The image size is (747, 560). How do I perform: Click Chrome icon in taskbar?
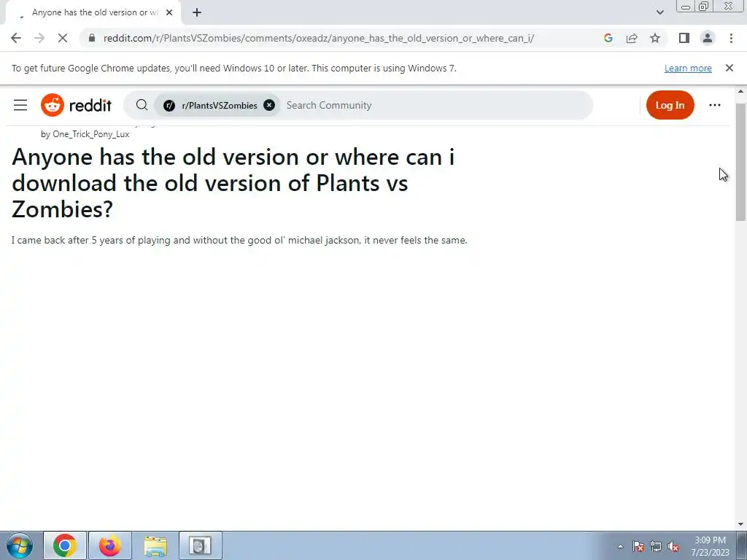click(65, 545)
